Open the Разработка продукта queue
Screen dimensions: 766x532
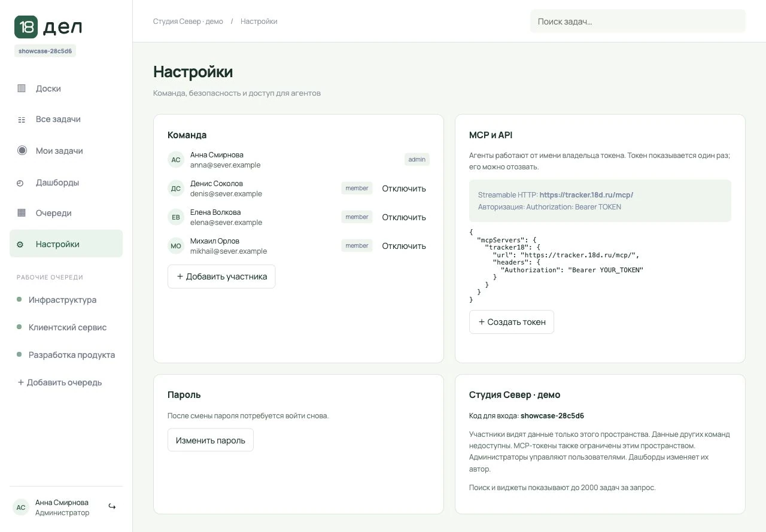[x=66, y=355]
